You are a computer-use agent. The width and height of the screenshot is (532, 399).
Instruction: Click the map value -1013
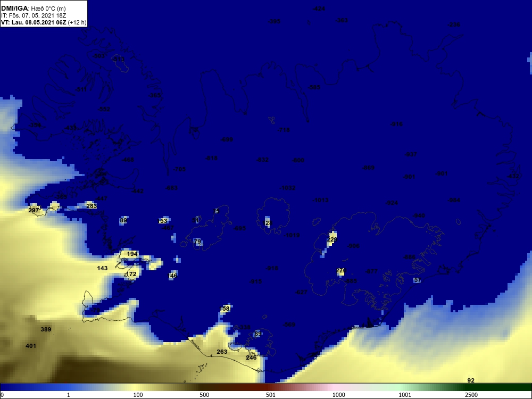321,200
